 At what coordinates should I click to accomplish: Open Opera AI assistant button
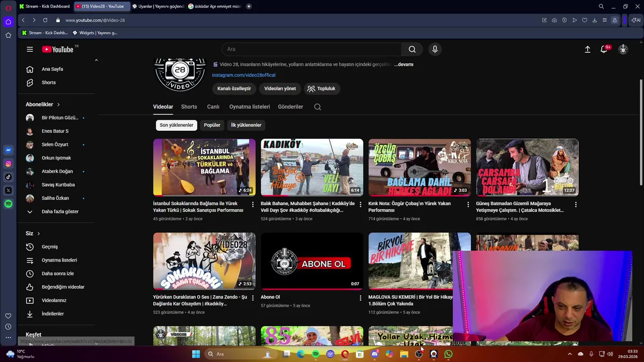pos(636,20)
